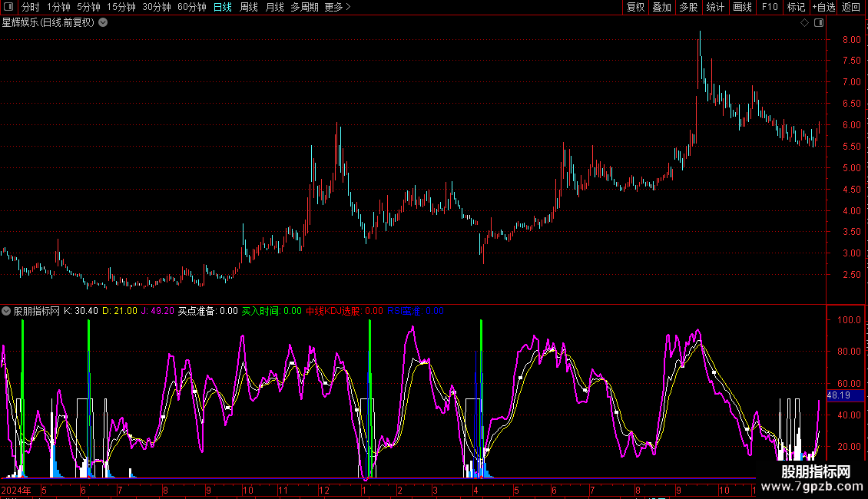The image size is (868, 499).
Task: Switch to 分时 intraday view
Action: pyautogui.click(x=31, y=7)
